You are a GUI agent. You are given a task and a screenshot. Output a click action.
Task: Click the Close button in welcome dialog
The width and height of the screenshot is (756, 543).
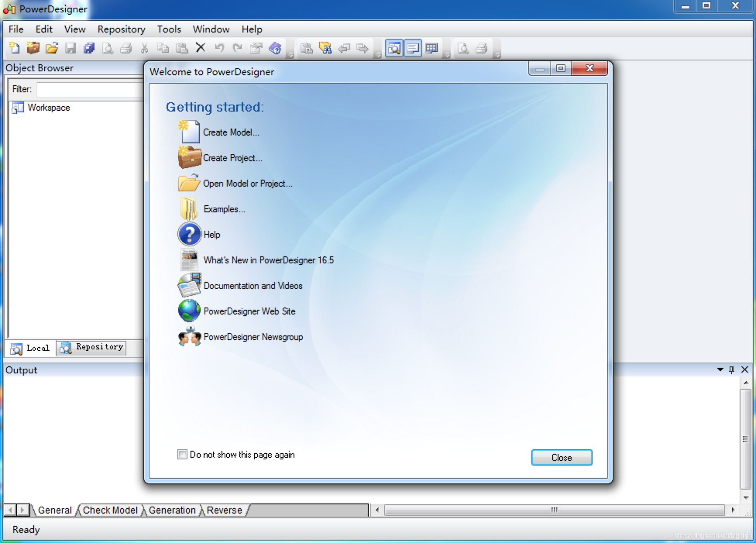562,457
